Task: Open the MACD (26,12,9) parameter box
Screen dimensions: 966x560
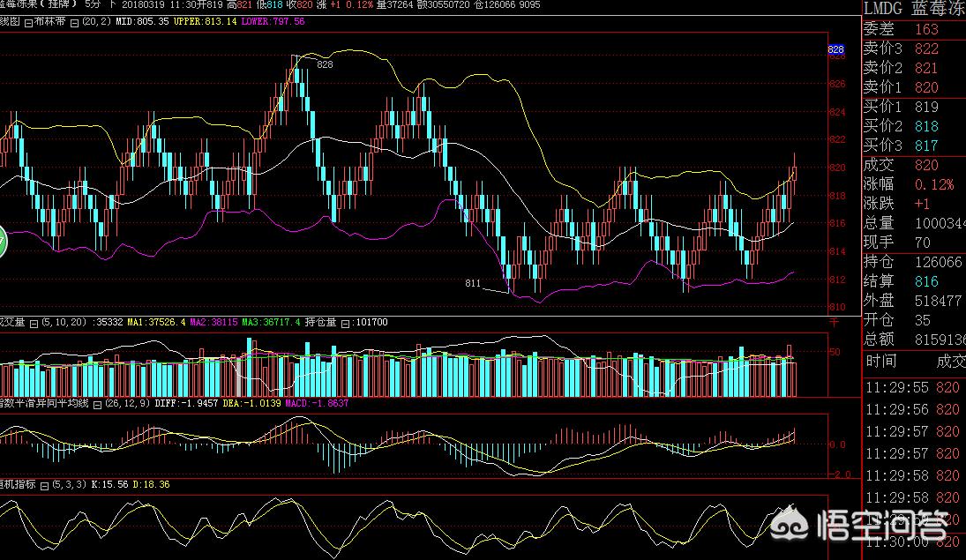Action: pos(97,405)
